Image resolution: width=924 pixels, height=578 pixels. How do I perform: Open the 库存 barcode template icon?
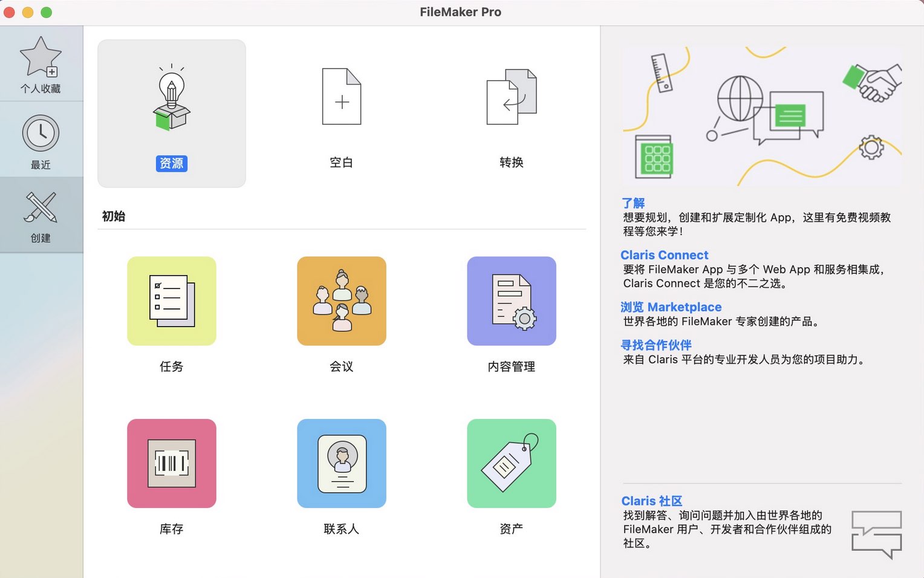tap(172, 463)
